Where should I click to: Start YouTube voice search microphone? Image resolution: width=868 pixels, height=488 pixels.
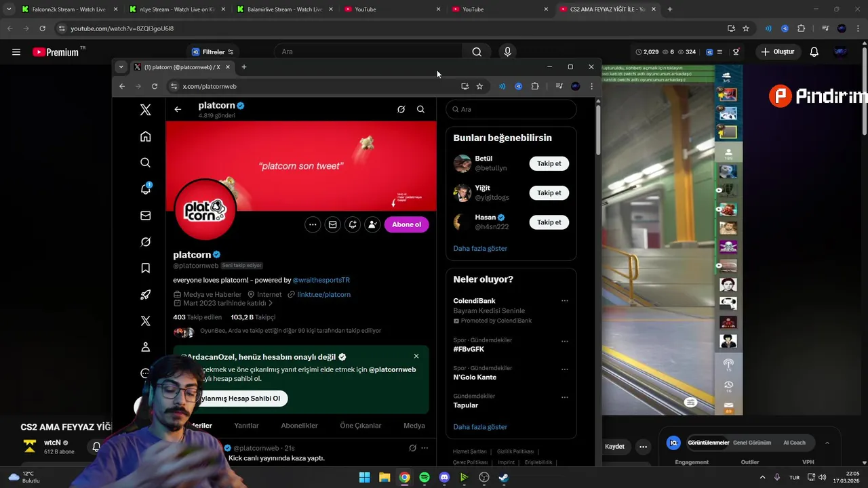coord(507,52)
